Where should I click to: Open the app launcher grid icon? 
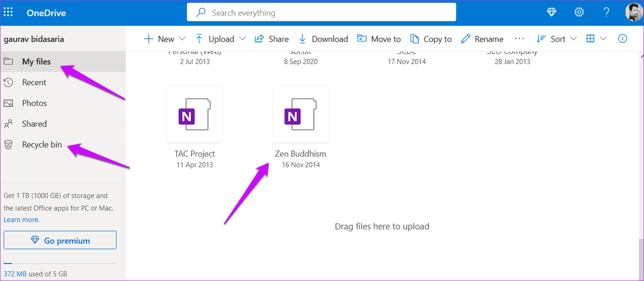[8, 12]
